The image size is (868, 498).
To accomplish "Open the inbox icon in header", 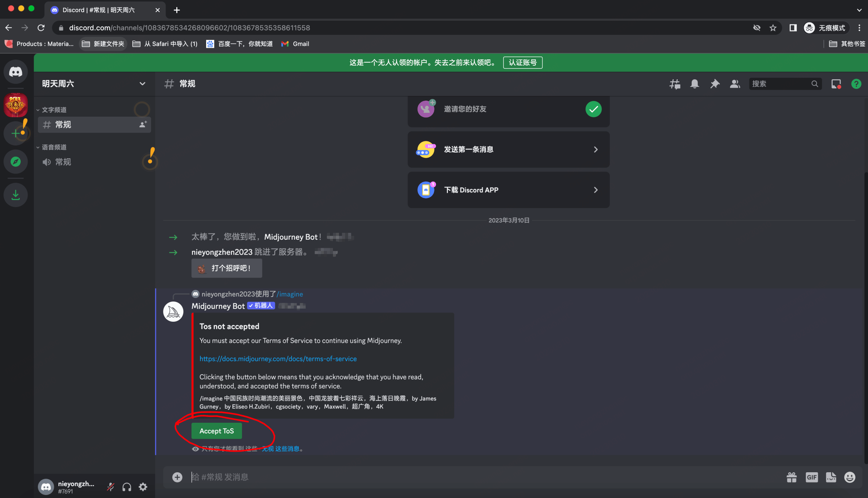I will click(x=836, y=84).
